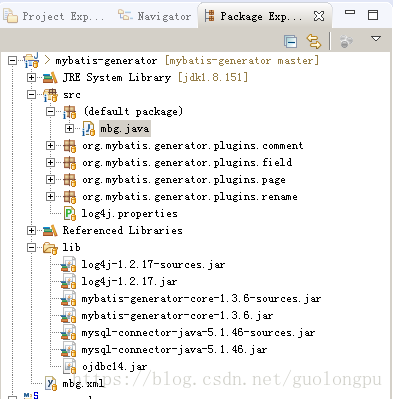Select the Package Explorer tab
The width and height of the screenshot is (393, 399).
(x=254, y=16)
